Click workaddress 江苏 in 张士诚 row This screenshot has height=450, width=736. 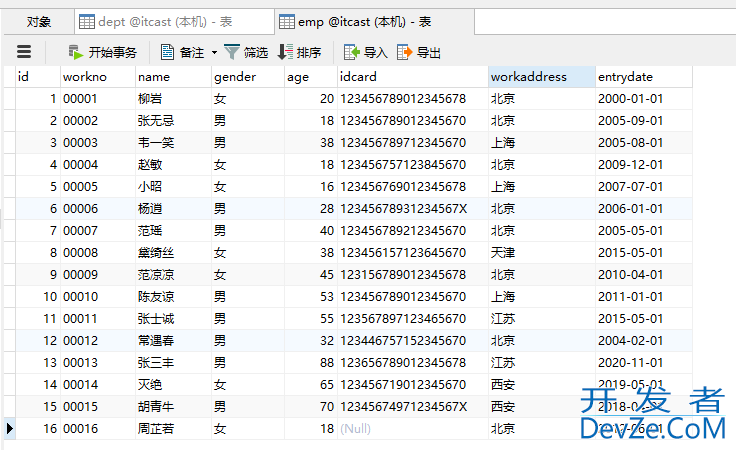click(x=542, y=319)
